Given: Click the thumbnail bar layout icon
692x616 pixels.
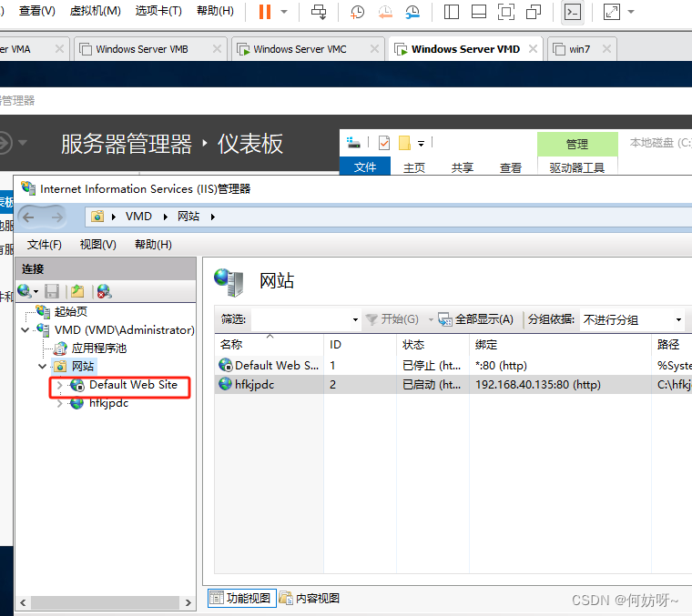Looking at the screenshot, I should (x=479, y=12).
